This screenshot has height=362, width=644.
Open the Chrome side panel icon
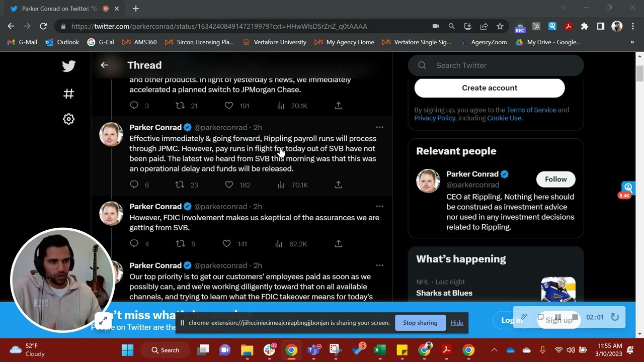click(600, 26)
